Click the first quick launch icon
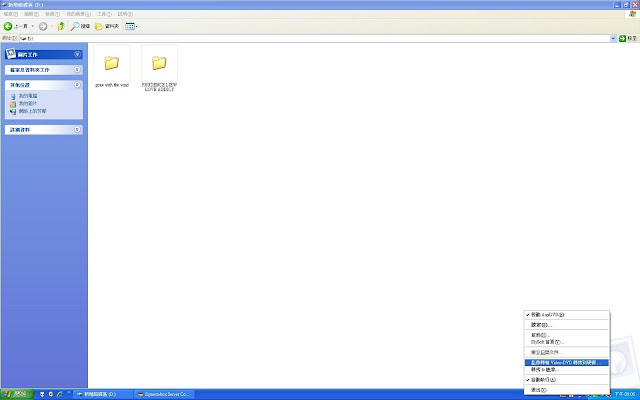 click(42, 394)
